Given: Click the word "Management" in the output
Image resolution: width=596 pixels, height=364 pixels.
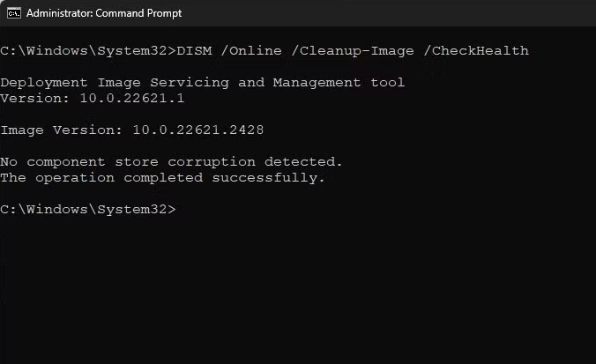Looking at the screenshot, I should tap(317, 82).
